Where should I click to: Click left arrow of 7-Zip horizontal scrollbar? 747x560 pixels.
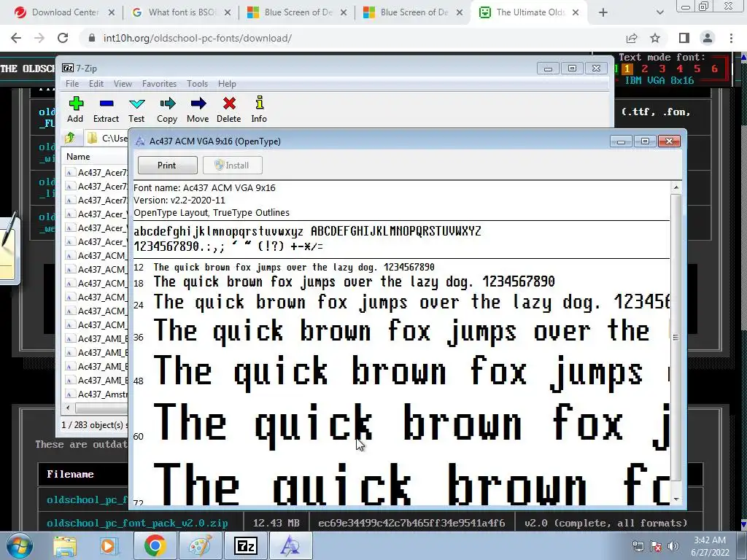68,408
